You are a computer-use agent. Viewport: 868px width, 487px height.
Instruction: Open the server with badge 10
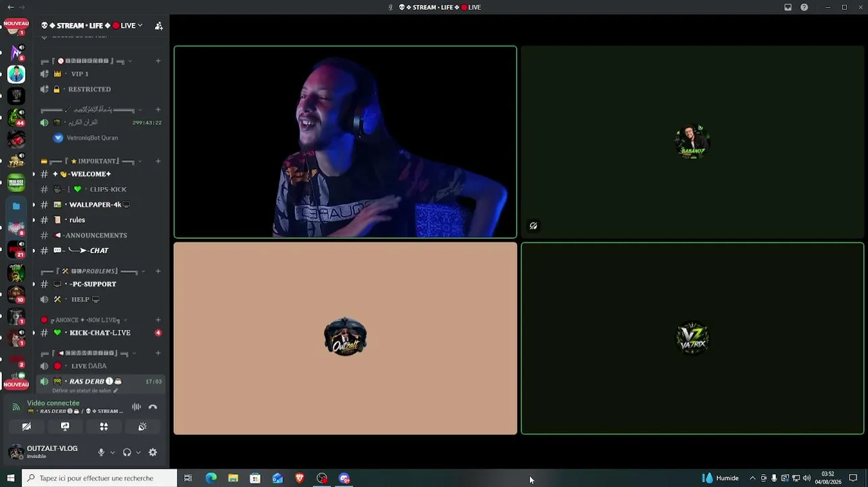16,294
